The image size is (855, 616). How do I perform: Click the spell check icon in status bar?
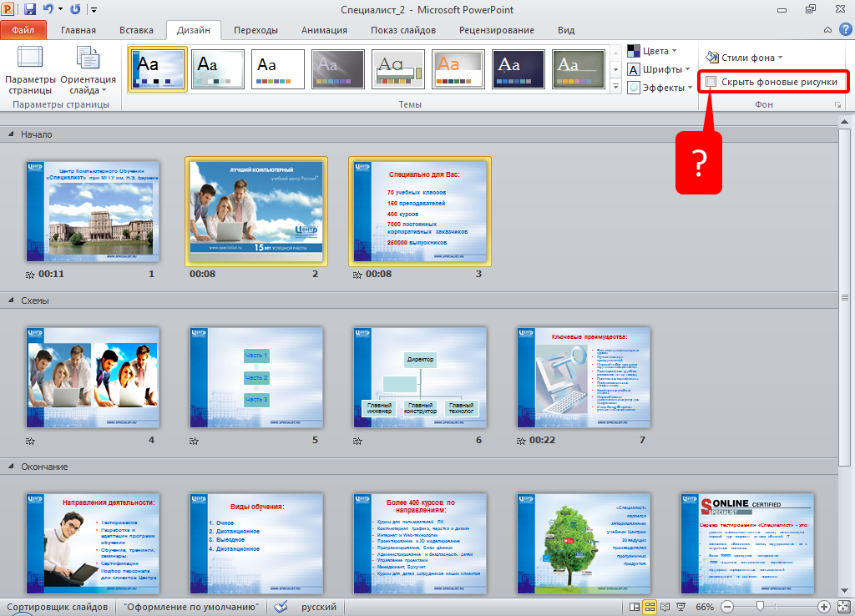[281, 607]
